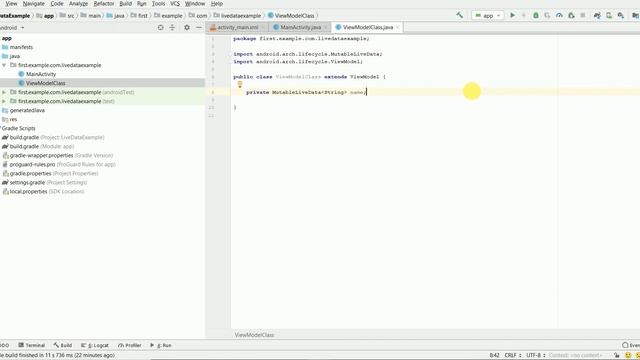
Task: Open the VCS menu
Action: [x=175, y=4]
